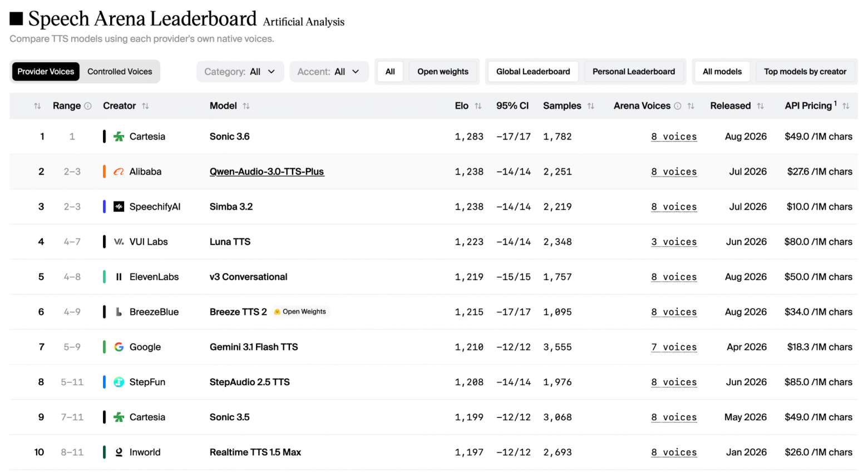Open 7 voices for Gemini 3.1 Flash TTS
868x472 pixels.
pos(674,347)
